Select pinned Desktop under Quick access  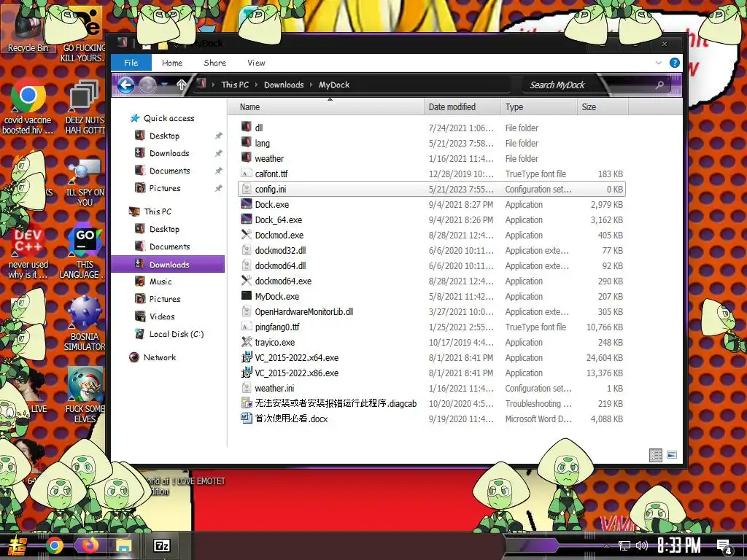coord(164,136)
